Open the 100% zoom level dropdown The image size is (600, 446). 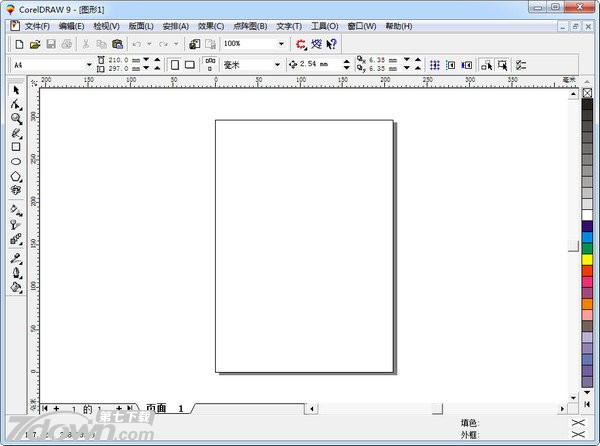281,44
